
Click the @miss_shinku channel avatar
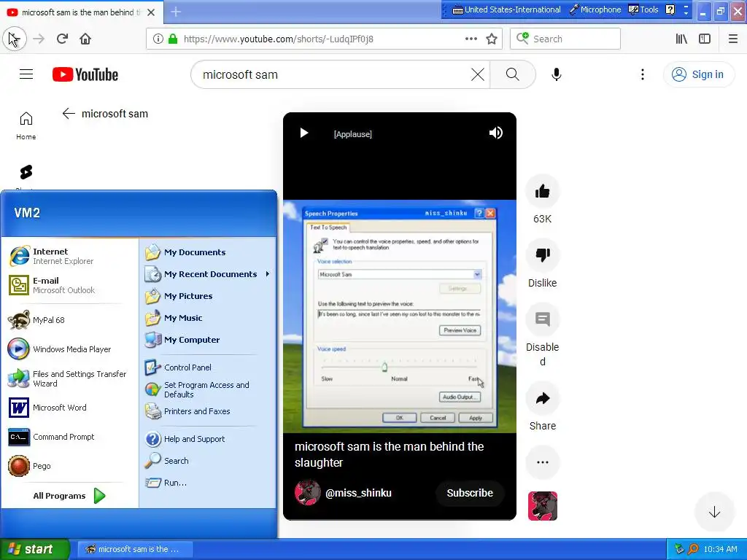tap(307, 493)
